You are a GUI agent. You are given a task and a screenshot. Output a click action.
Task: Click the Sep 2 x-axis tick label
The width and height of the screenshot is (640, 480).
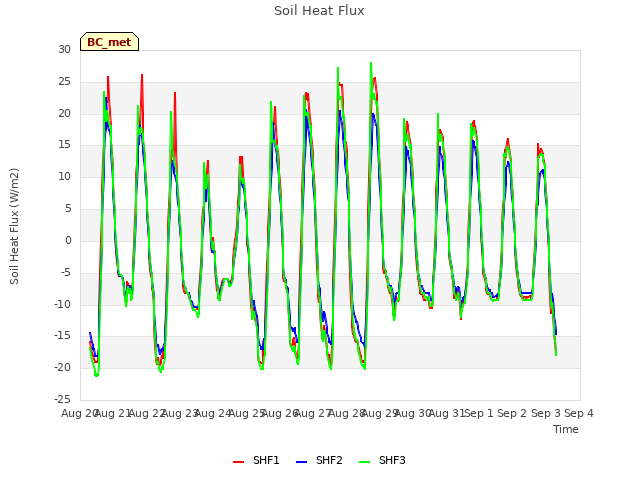point(512,413)
